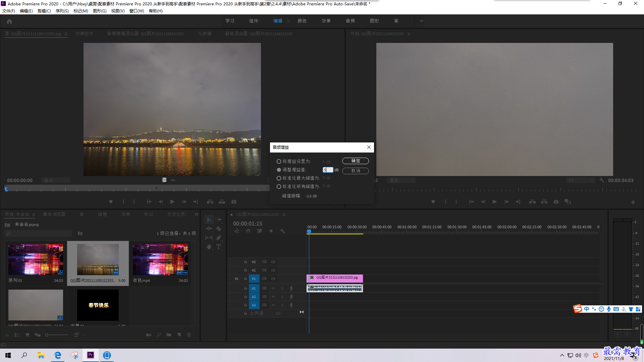644x362 pixels.
Task: Click Automate to Sequence icon
Action: 149,335
